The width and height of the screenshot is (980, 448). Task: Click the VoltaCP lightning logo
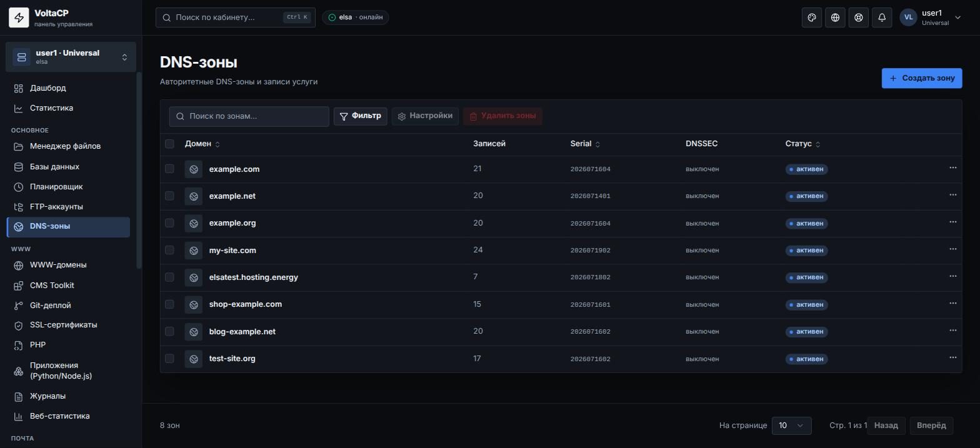[x=19, y=17]
